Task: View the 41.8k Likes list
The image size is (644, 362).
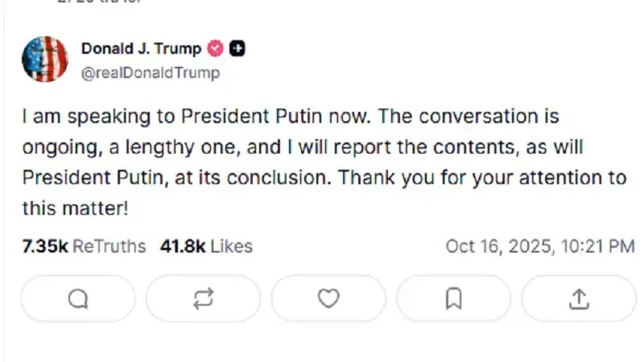Action: tap(206, 246)
